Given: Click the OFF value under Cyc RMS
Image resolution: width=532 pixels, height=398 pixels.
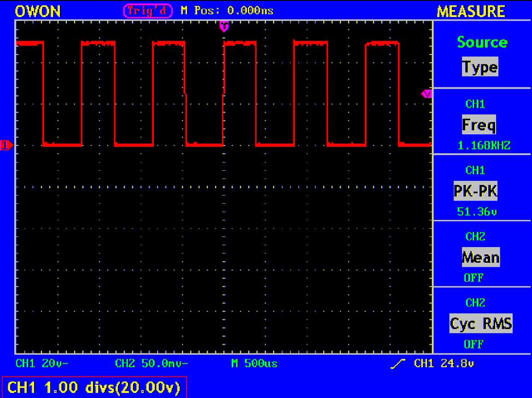Looking at the screenshot, I should click(x=474, y=344).
